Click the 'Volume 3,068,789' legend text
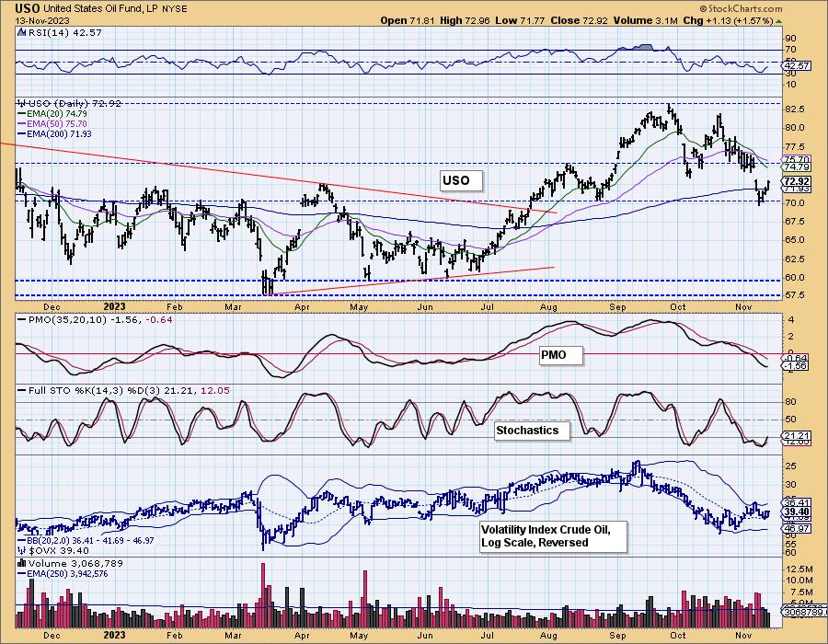 pyautogui.click(x=75, y=563)
